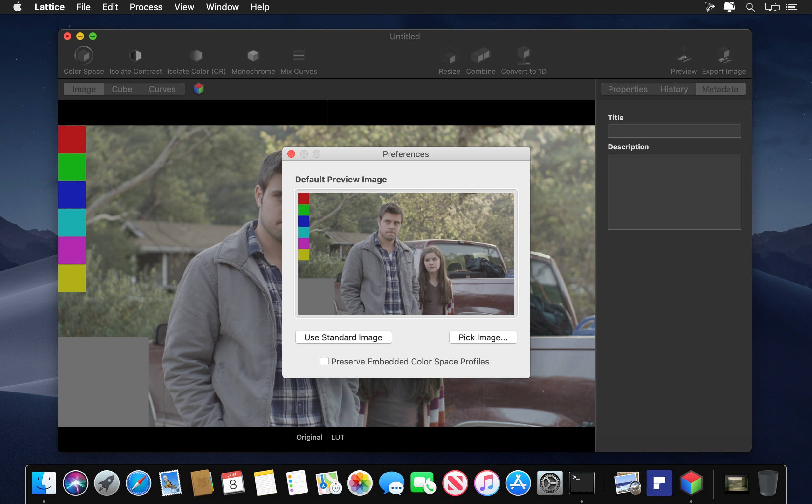Select the Isolate Color (CR) tool

[x=196, y=55]
